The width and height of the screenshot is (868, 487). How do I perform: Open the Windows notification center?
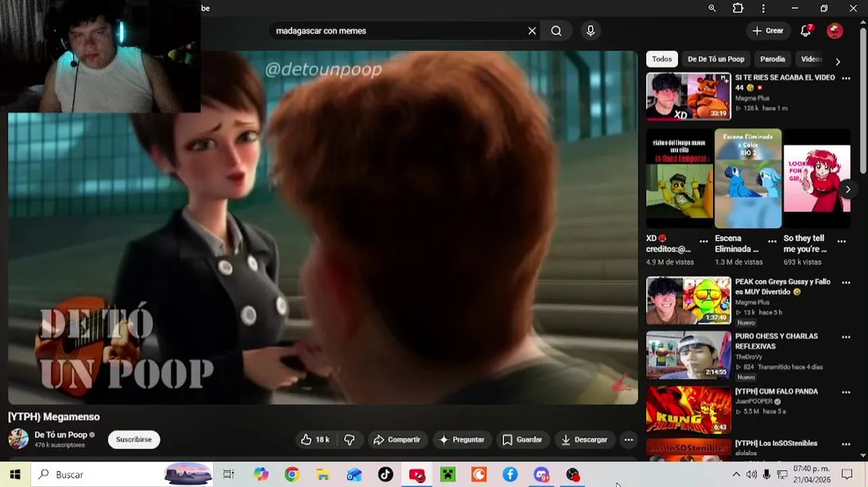(847, 475)
